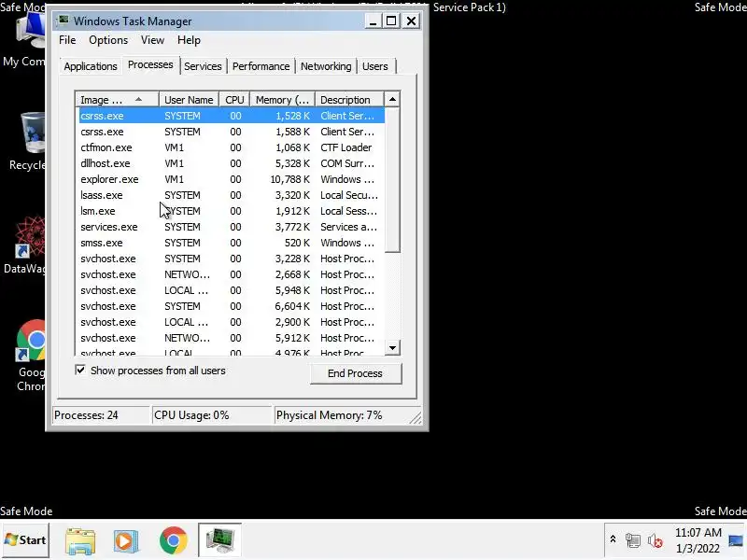Open the Help menu
747x560 pixels.
pyautogui.click(x=189, y=40)
